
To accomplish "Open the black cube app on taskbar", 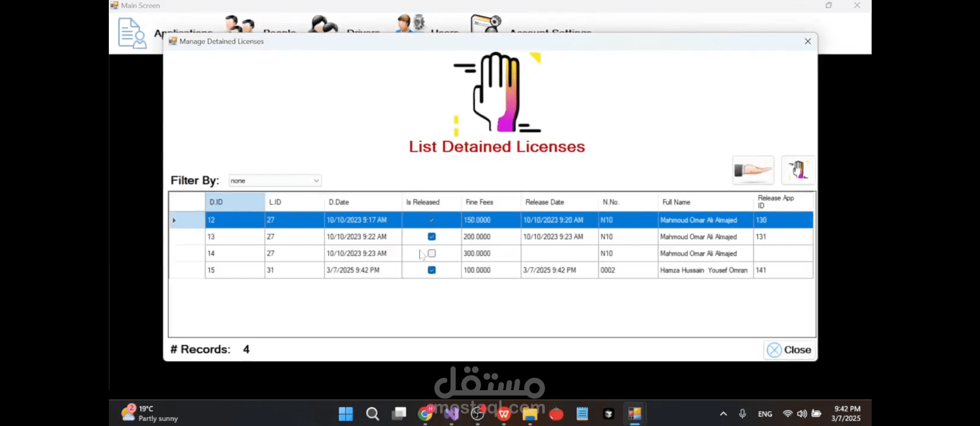I will pyautogui.click(x=609, y=414).
